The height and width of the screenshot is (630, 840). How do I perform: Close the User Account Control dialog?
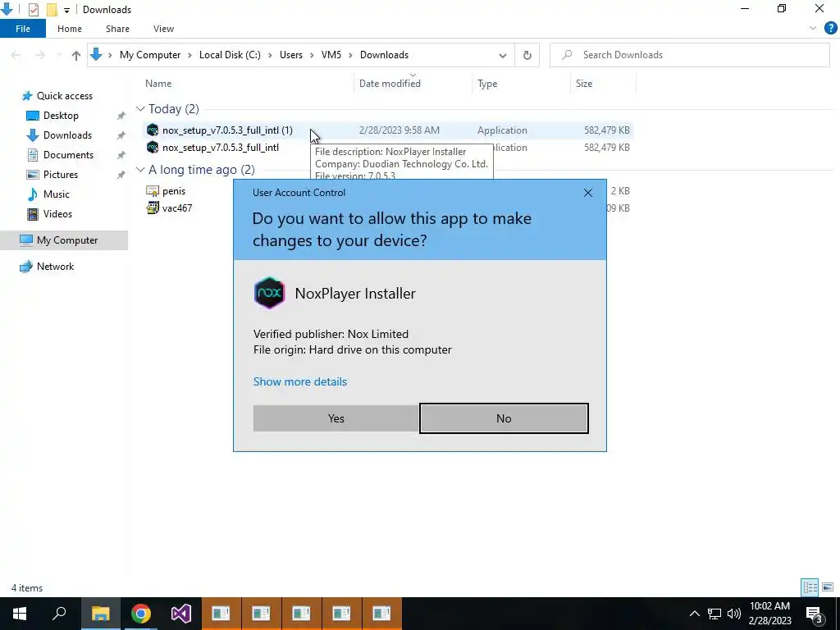click(587, 193)
